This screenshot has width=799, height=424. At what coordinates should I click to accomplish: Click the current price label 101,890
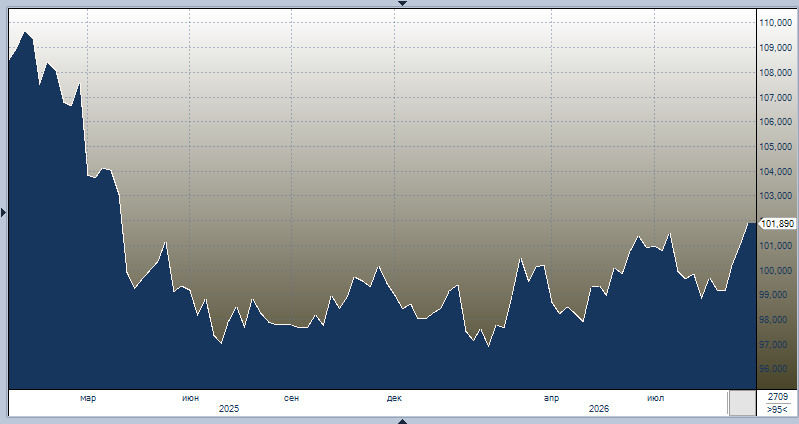click(x=777, y=224)
